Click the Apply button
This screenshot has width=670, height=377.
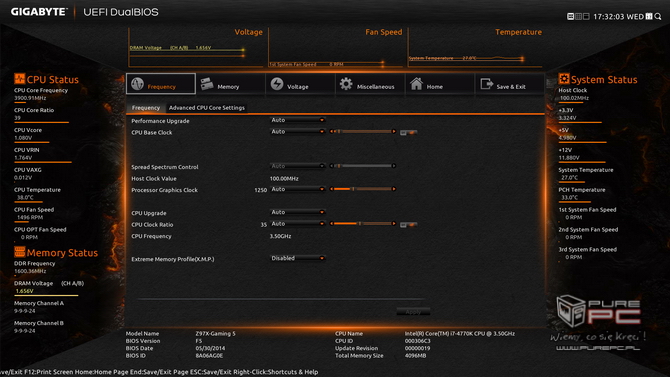413,312
